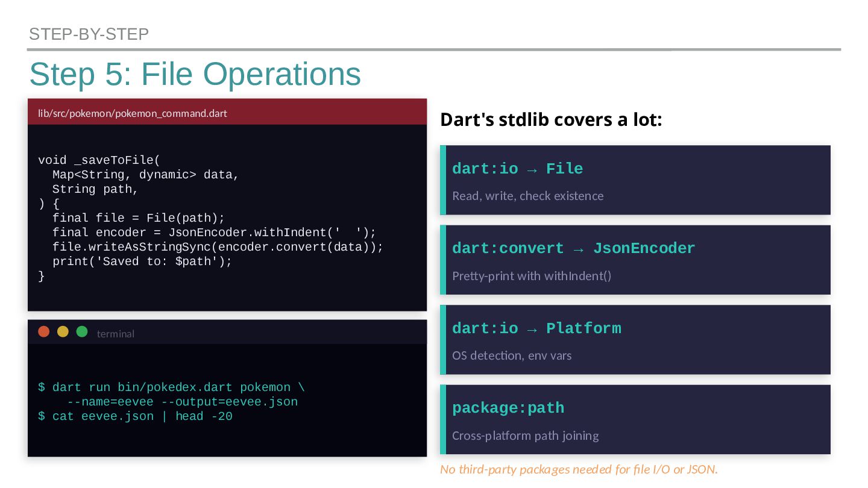Image resolution: width=868 pixels, height=488 pixels.
Task: Click the "void _saveToFile(" code line
Action: point(99,160)
